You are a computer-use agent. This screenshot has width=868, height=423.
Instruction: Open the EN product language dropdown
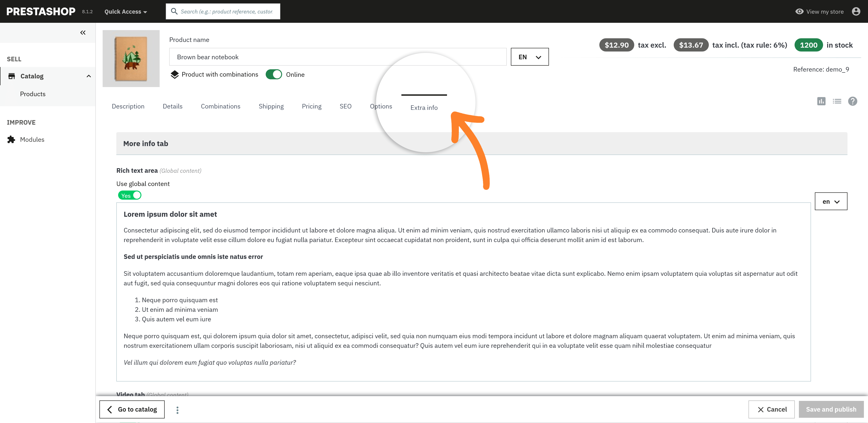point(530,57)
